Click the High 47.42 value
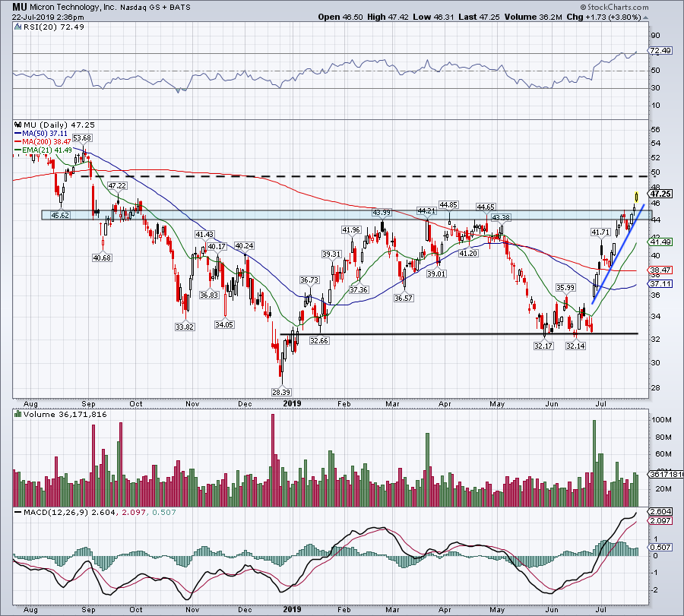684x616 pixels. tap(388, 17)
